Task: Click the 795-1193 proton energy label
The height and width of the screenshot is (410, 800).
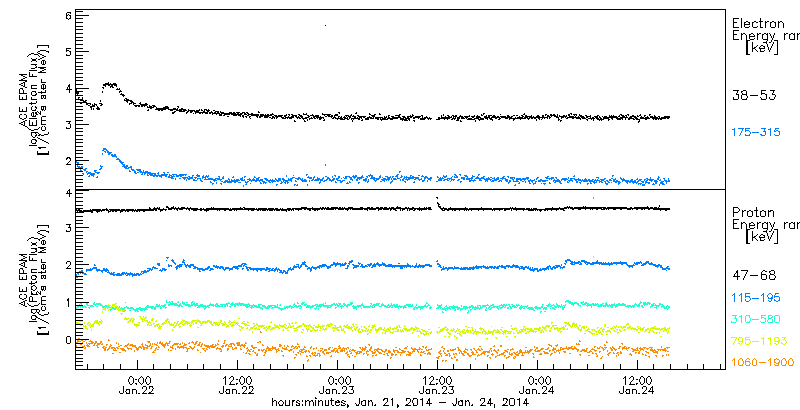Action: 759,341
